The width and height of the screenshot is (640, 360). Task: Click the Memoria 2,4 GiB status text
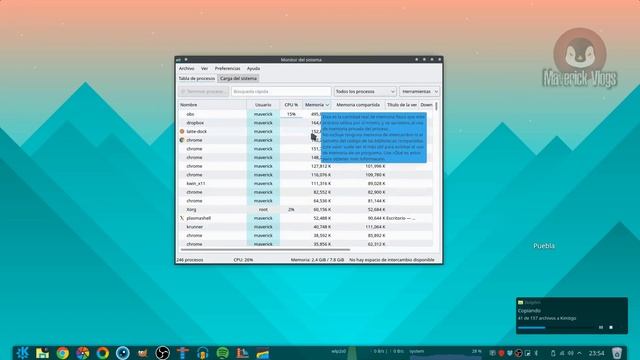tap(317, 260)
